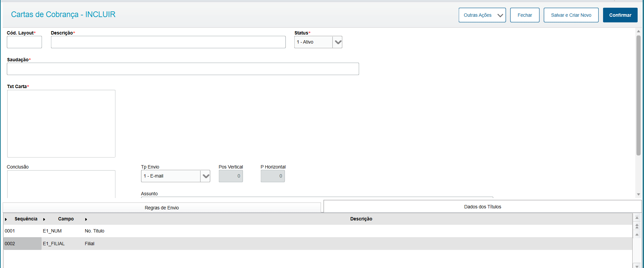Expand the Outras Ações menu
This screenshot has width=644, height=268.
tap(482, 15)
